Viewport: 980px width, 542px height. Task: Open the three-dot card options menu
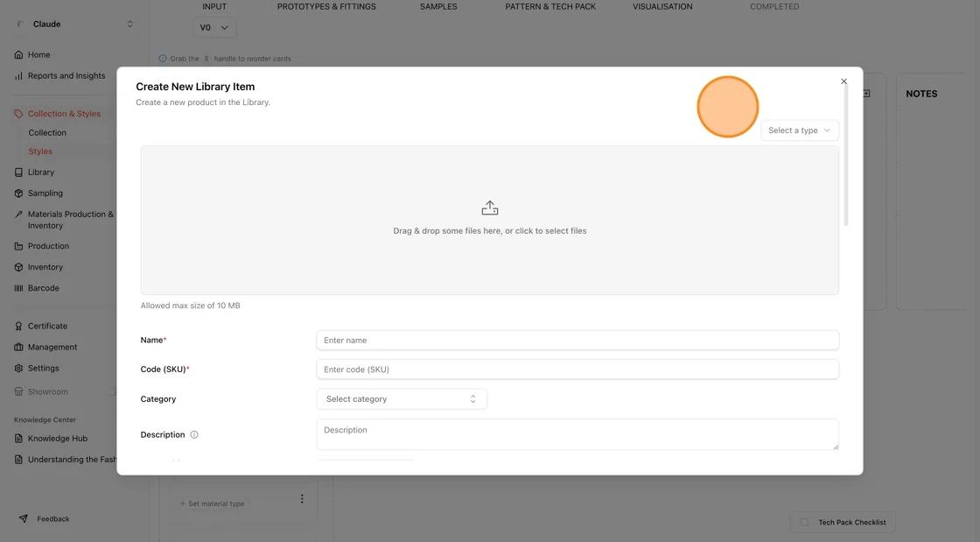[x=302, y=499]
